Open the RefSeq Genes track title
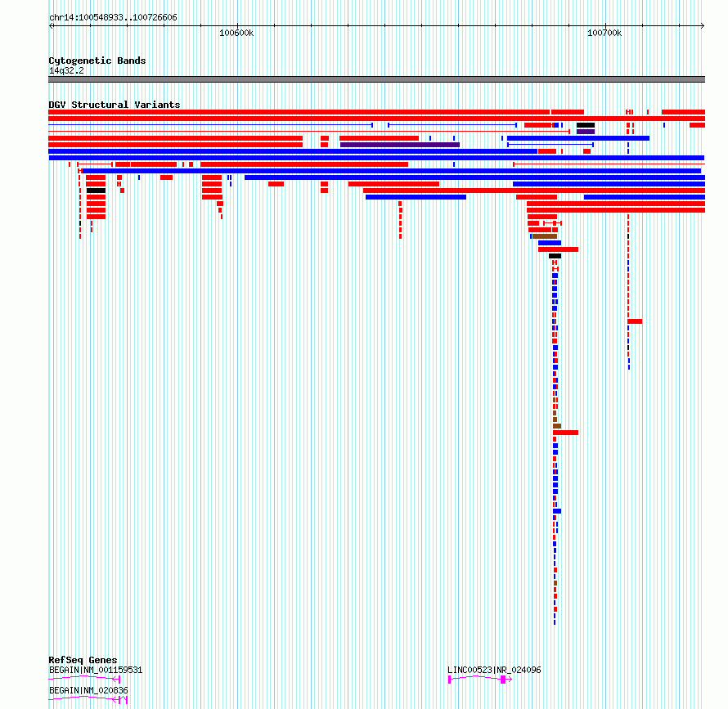The image size is (728, 709). point(83,660)
